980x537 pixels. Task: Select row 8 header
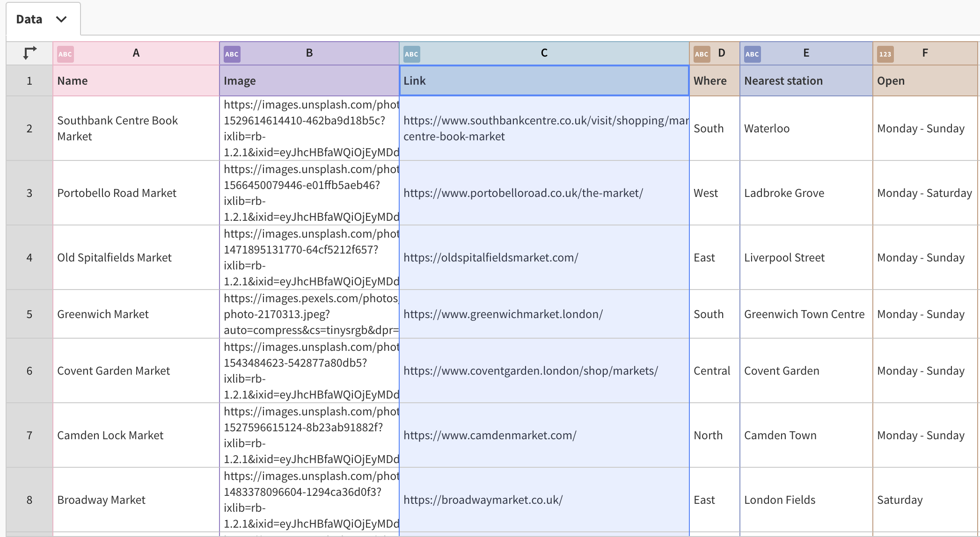(x=29, y=500)
